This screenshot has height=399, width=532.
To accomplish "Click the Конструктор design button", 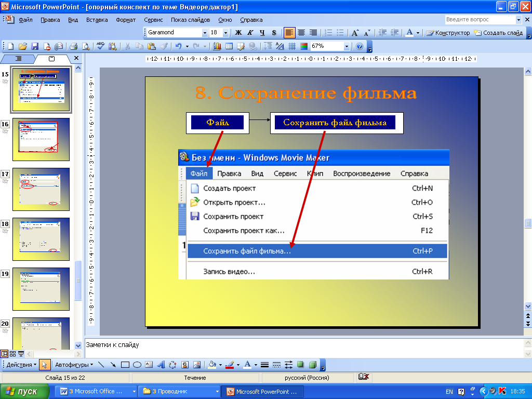I will point(448,33).
